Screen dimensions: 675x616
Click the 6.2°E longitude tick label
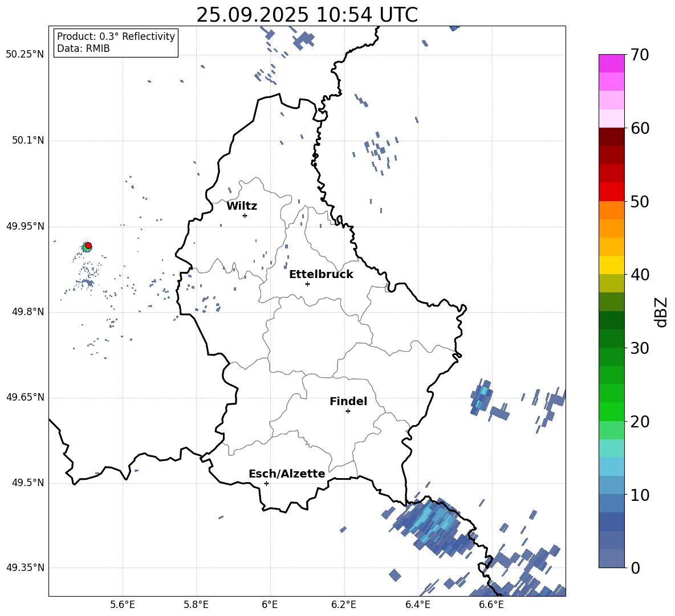[344, 605]
